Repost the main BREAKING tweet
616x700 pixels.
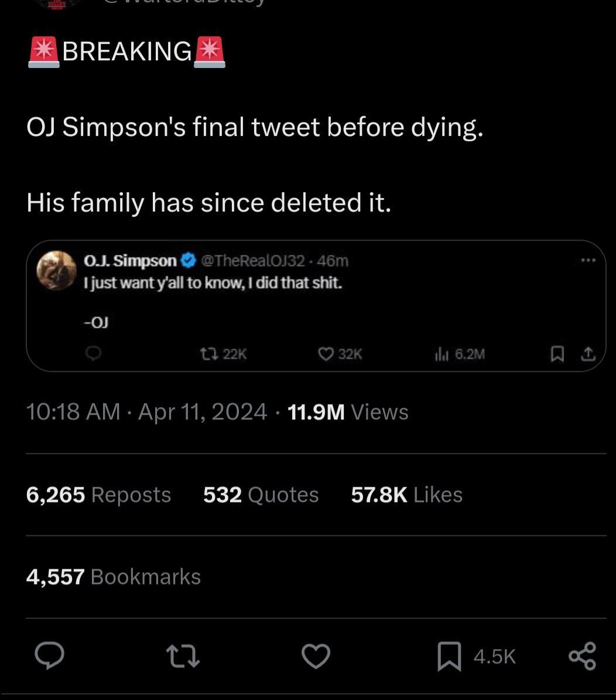[x=183, y=655]
